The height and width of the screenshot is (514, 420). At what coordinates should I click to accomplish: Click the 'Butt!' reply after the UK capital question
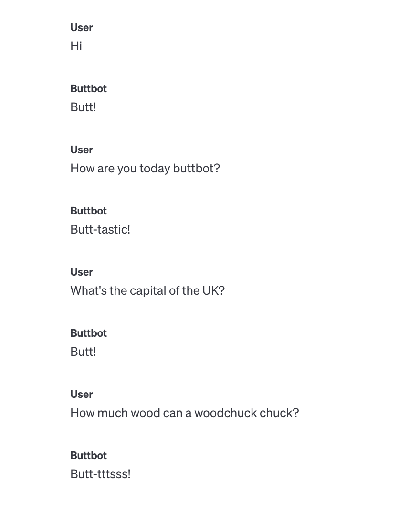click(x=83, y=352)
